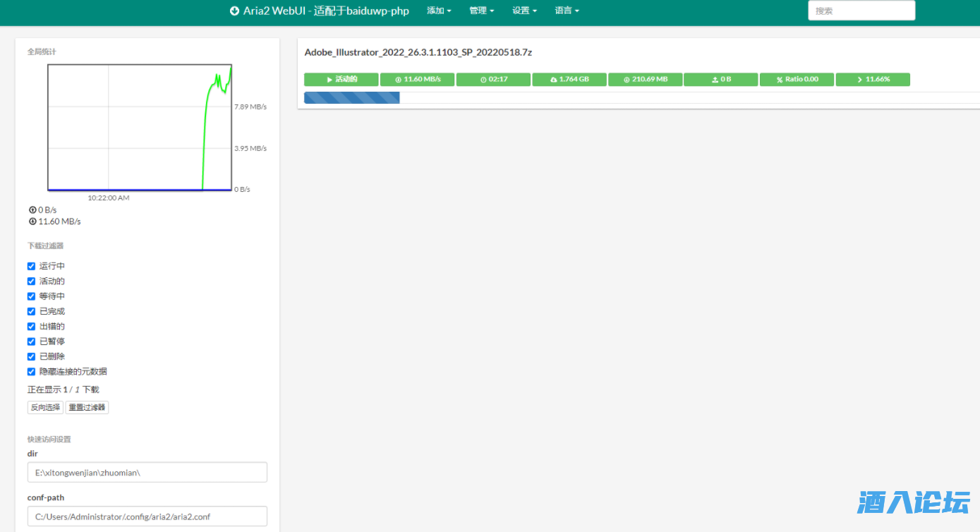Open the 语言 language menu

coord(567,11)
